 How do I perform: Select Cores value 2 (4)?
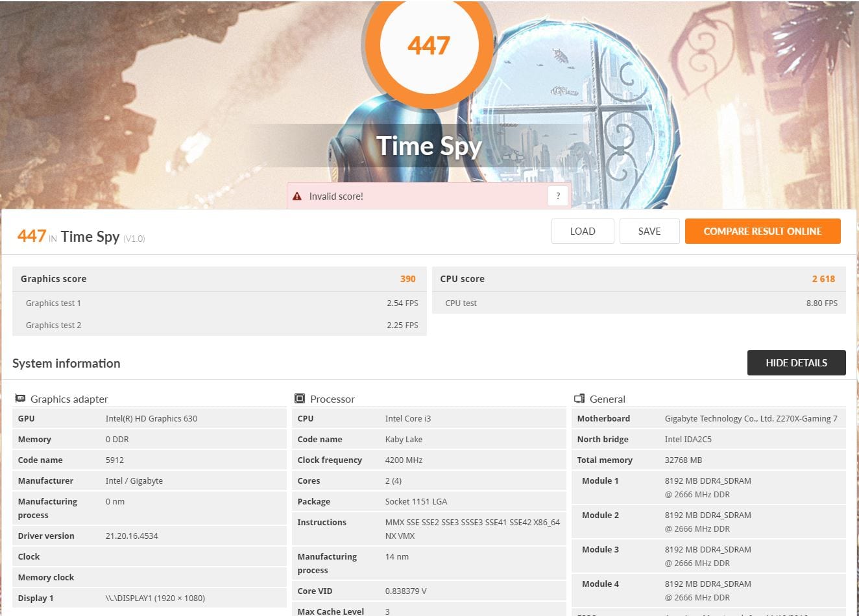tap(393, 480)
